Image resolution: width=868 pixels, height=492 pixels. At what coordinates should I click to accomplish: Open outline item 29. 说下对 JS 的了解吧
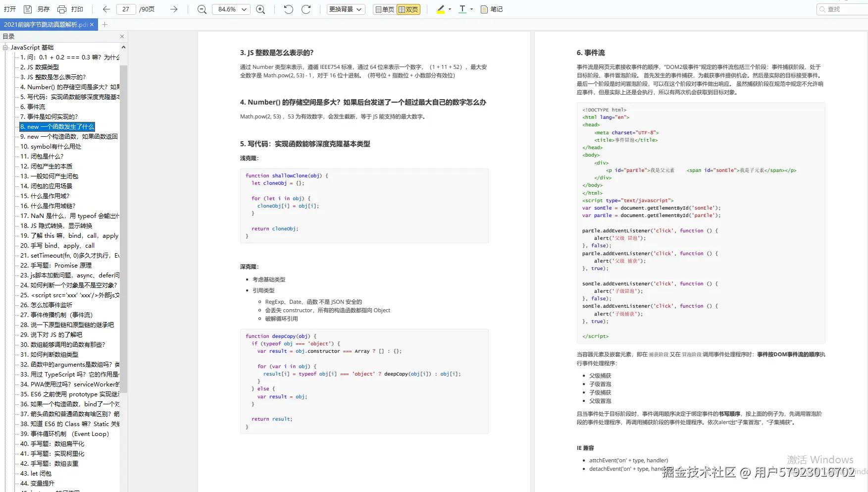pos(51,334)
